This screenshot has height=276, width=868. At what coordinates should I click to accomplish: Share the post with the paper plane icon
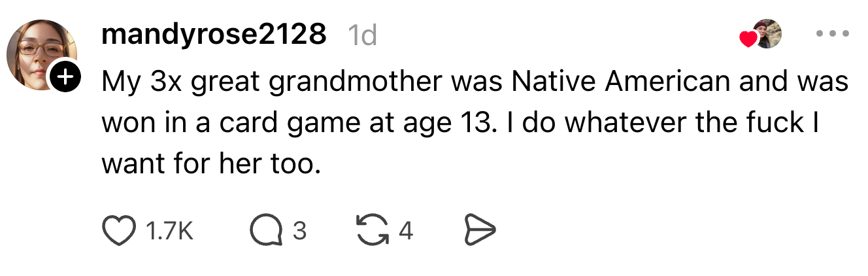[480, 230]
